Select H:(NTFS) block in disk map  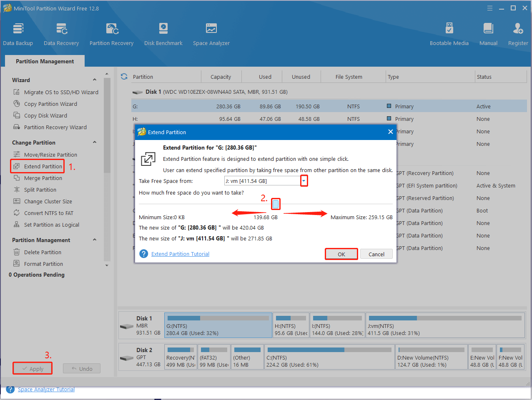(x=291, y=325)
